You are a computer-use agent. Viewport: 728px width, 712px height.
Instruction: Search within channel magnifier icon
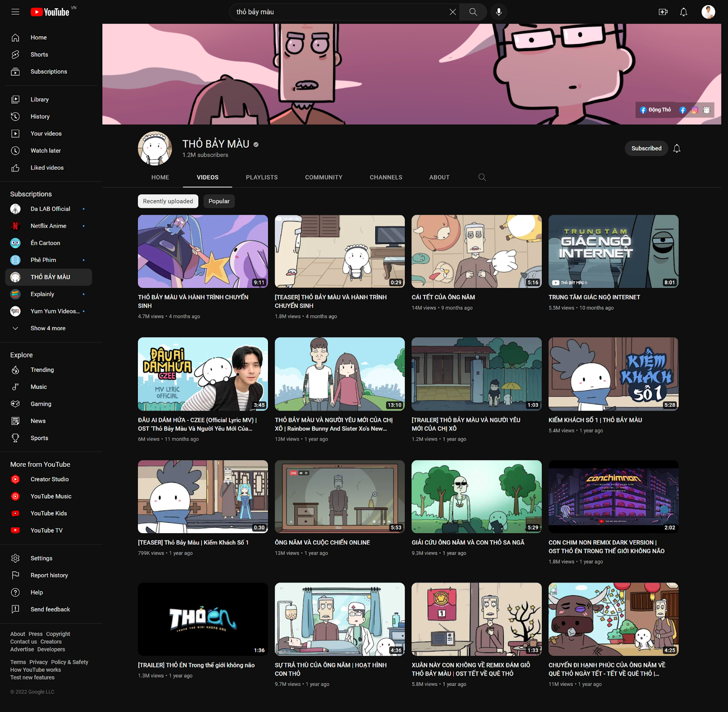(x=482, y=177)
